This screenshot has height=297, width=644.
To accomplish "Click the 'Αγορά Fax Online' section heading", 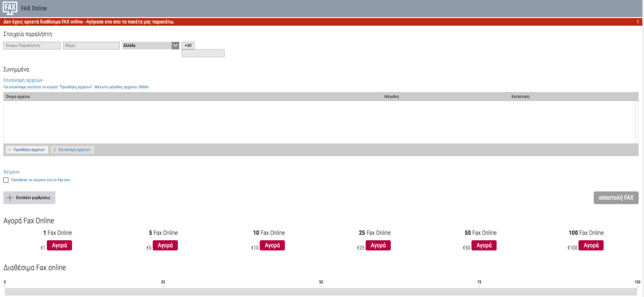I will [29, 220].
